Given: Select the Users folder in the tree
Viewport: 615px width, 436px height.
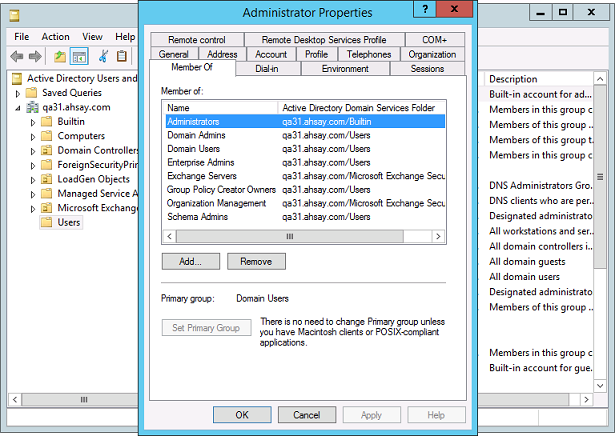Looking at the screenshot, I should 69,222.
